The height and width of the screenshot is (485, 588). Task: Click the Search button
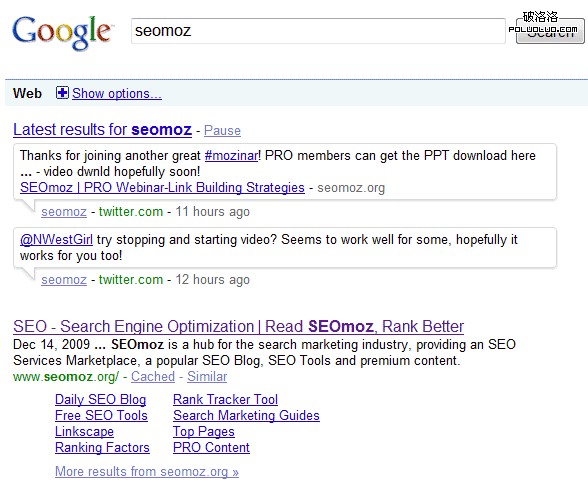550,31
